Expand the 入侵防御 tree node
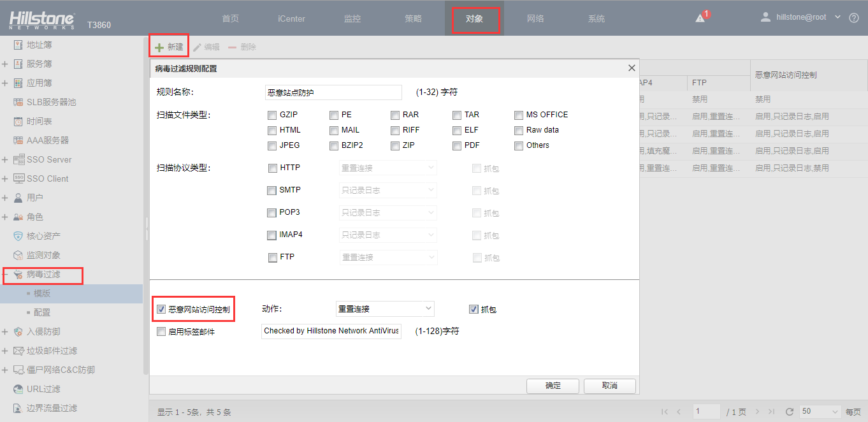This screenshot has width=868, height=422. click(5, 331)
